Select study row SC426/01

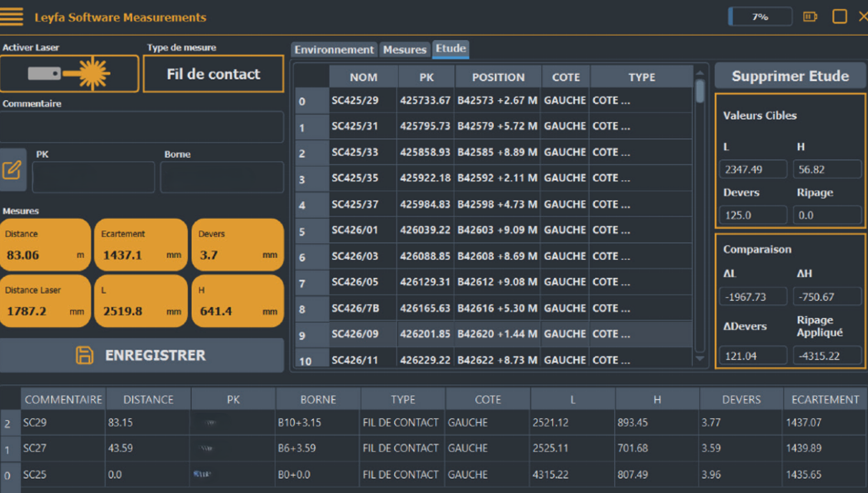tap(493, 230)
